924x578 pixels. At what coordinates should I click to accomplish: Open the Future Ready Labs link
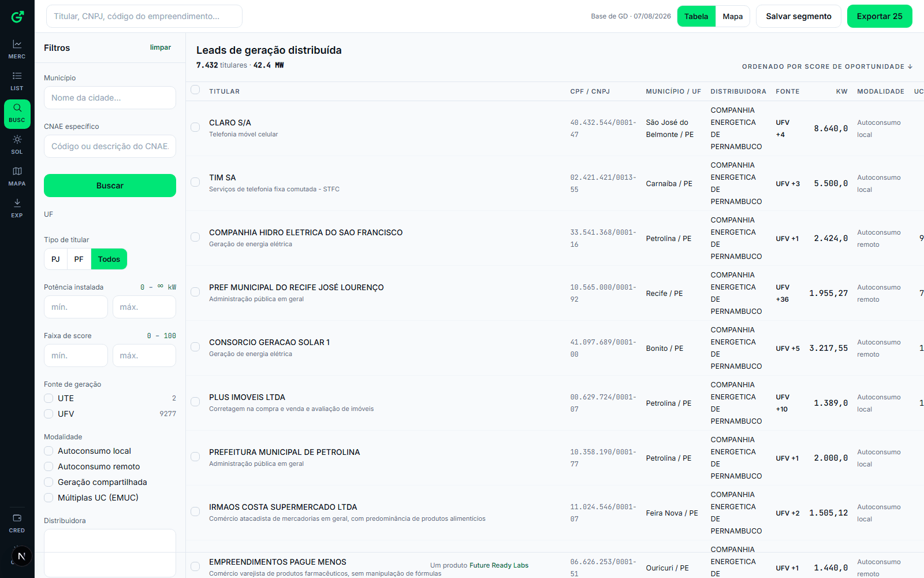tap(499, 565)
